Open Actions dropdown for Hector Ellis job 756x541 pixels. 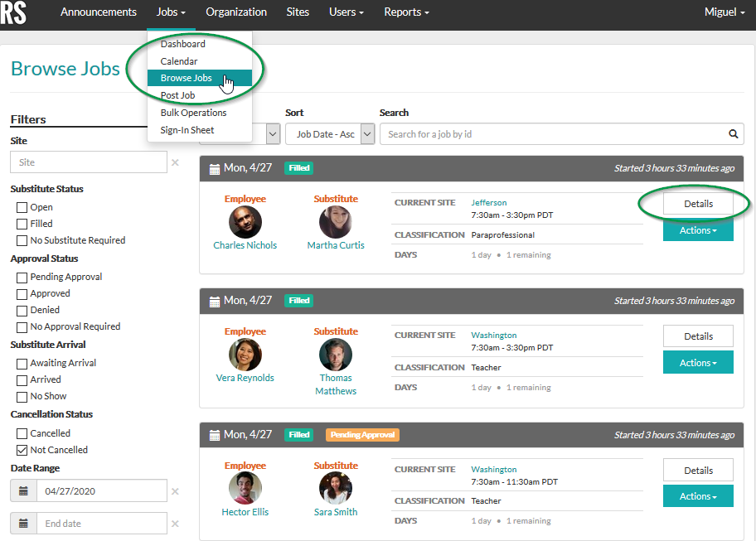point(698,496)
